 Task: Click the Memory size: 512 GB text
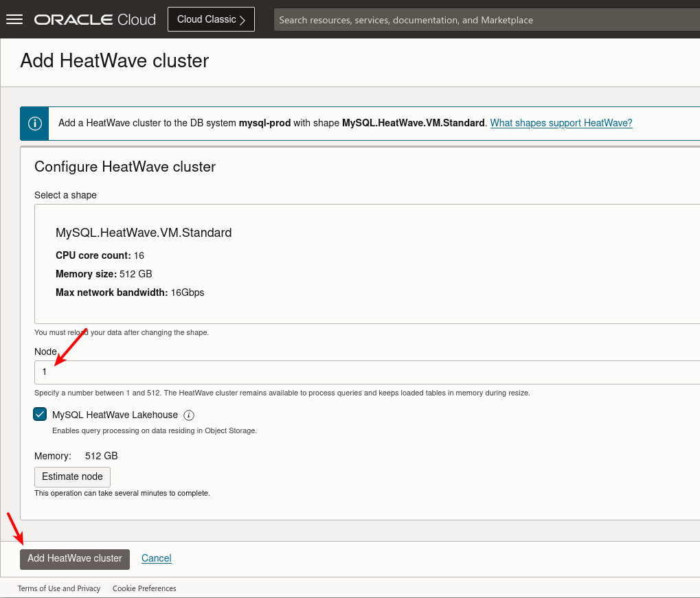pos(104,273)
